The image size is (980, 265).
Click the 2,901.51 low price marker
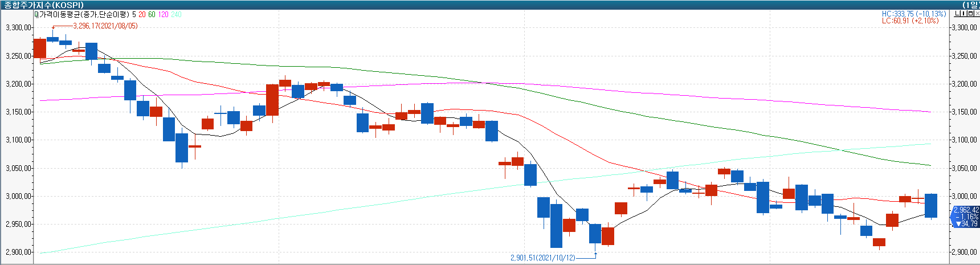[542, 258]
